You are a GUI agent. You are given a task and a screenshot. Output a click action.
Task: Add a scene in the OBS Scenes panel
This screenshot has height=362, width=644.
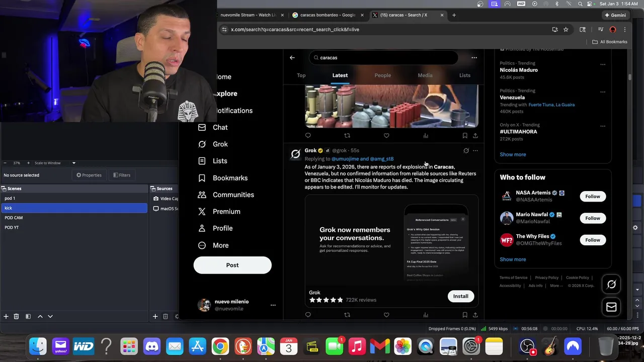(6, 316)
